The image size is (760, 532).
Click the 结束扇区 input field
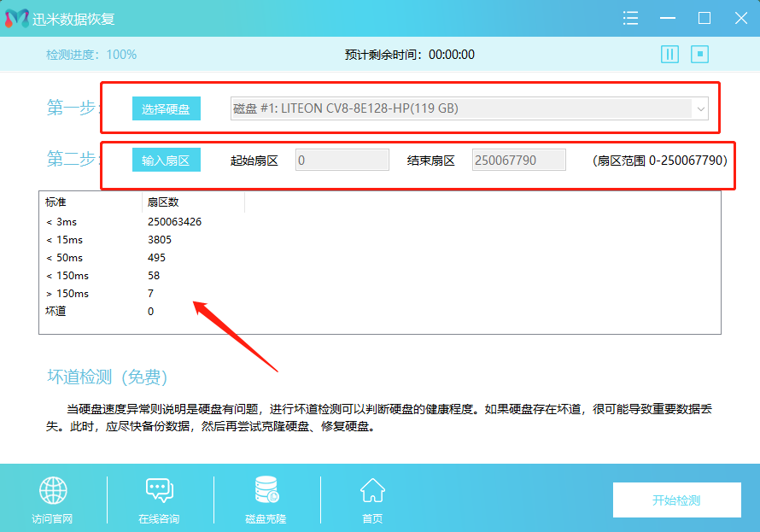point(518,160)
